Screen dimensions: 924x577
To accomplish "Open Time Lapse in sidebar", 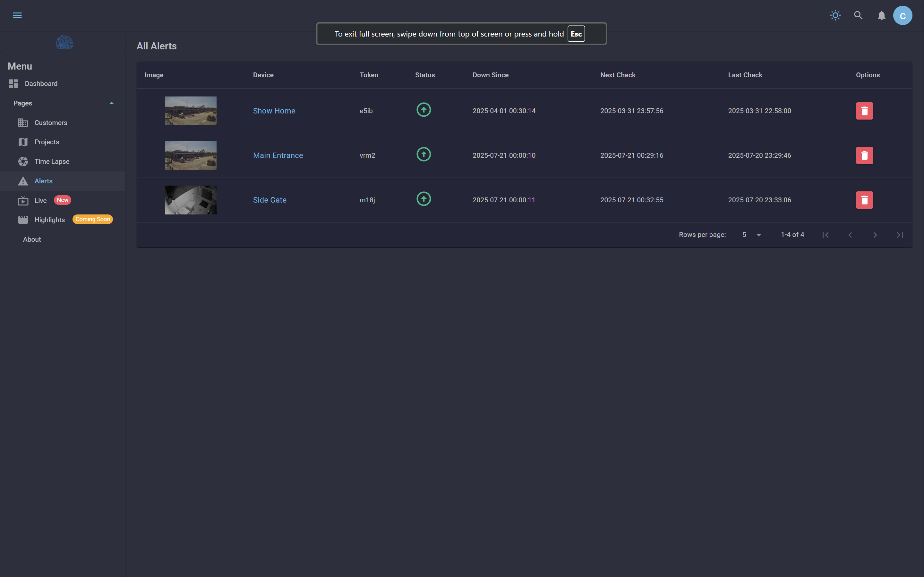I will click(x=52, y=162).
